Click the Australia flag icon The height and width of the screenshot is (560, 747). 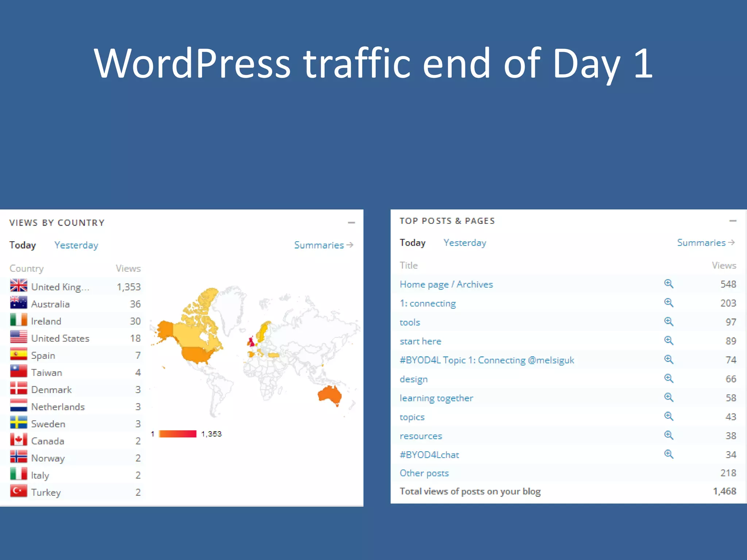click(19, 303)
